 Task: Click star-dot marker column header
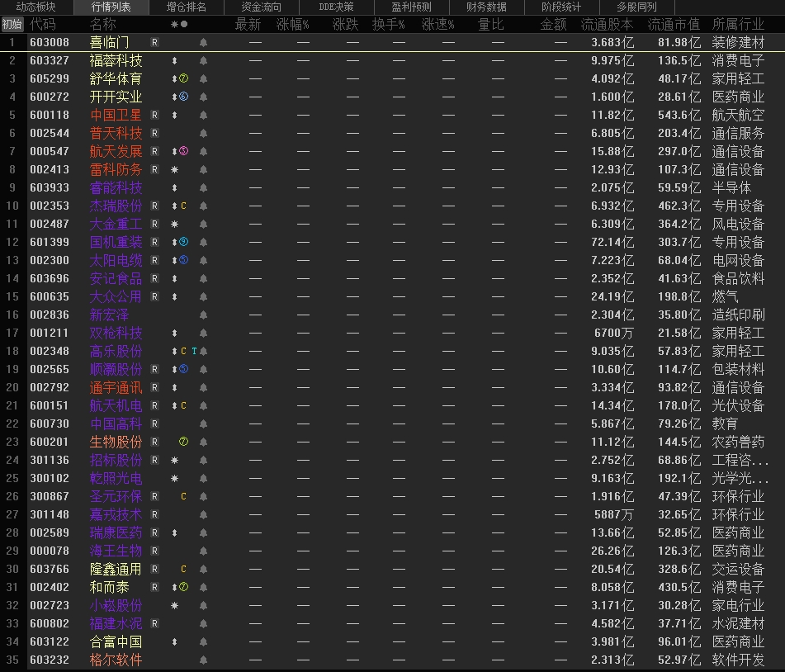click(x=179, y=24)
